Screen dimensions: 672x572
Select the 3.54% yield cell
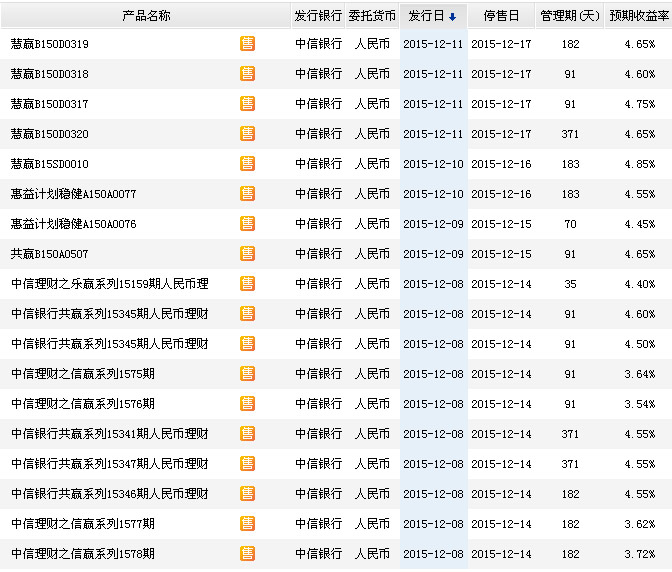(x=639, y=404)
